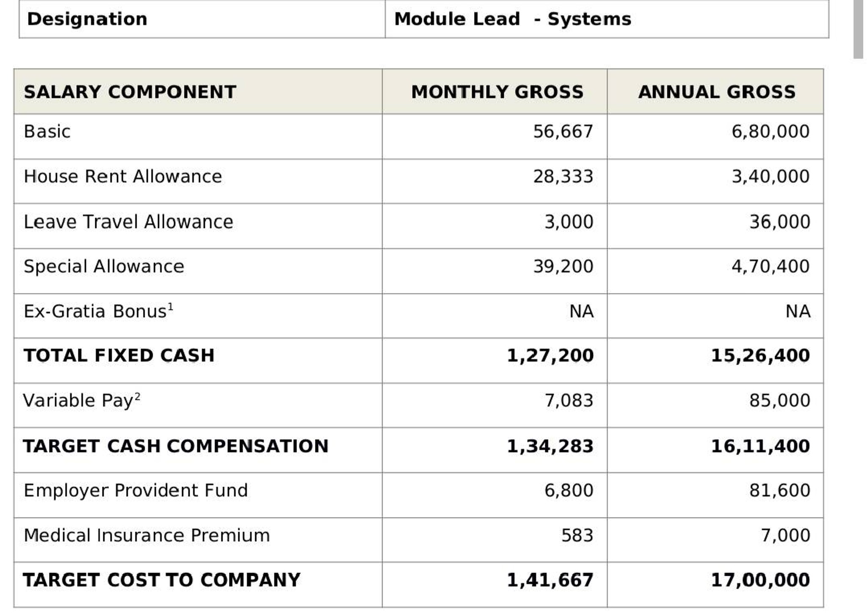
Task: Click Basic monthly value 56,667
Action: 563,132
